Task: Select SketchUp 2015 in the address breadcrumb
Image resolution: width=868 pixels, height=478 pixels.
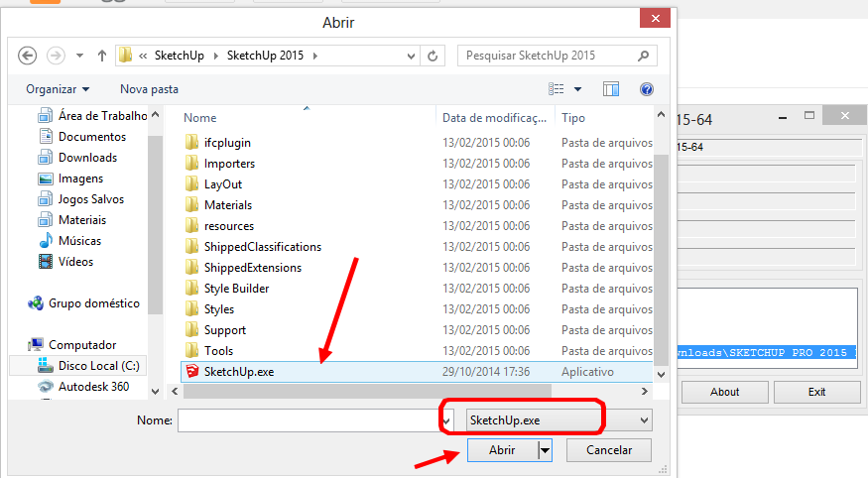Action: pos(265,56)
